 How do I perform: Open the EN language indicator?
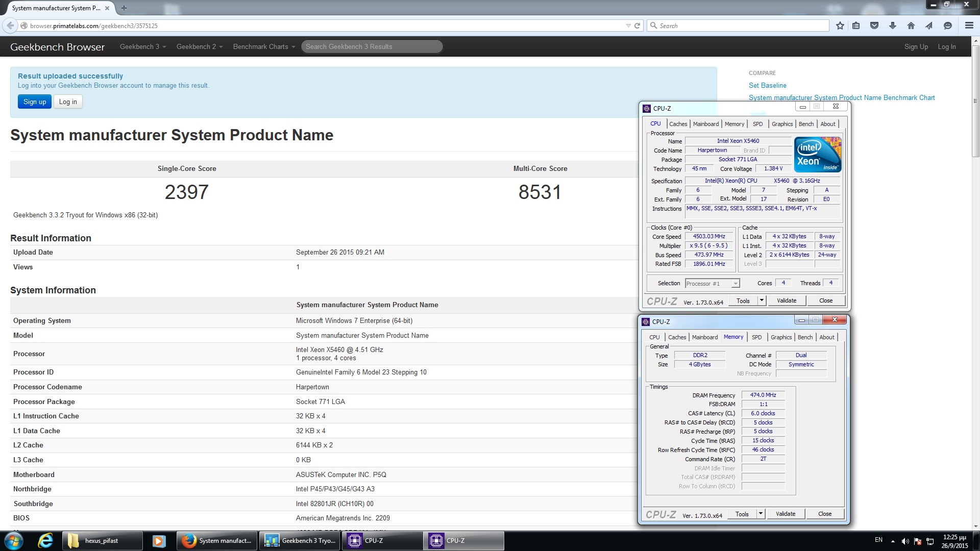click(878, 540)
